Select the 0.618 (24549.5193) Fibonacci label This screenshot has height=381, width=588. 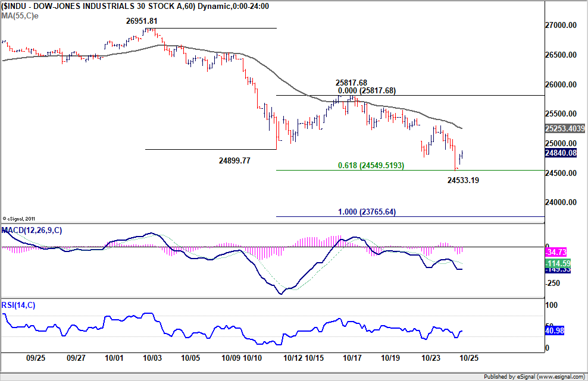371,166
